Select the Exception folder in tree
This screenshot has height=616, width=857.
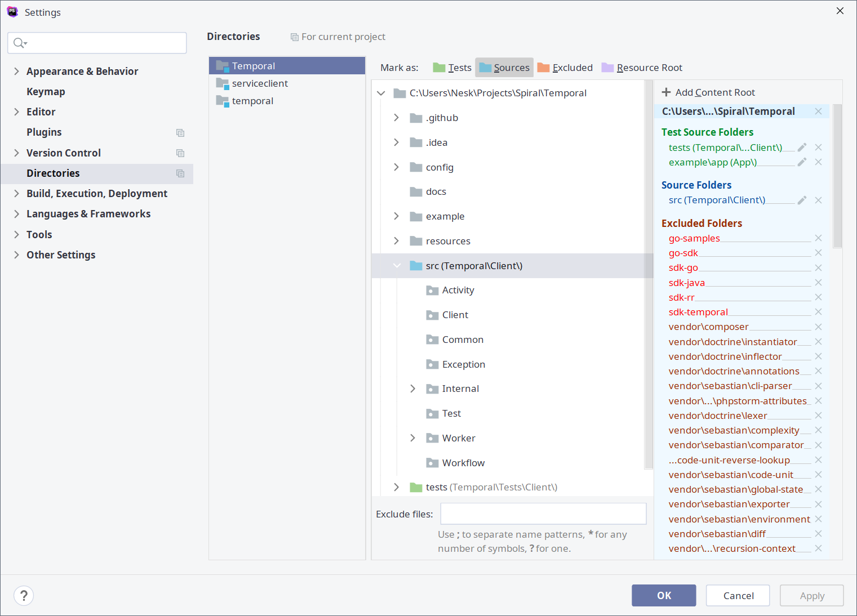[x=455, y=364]
